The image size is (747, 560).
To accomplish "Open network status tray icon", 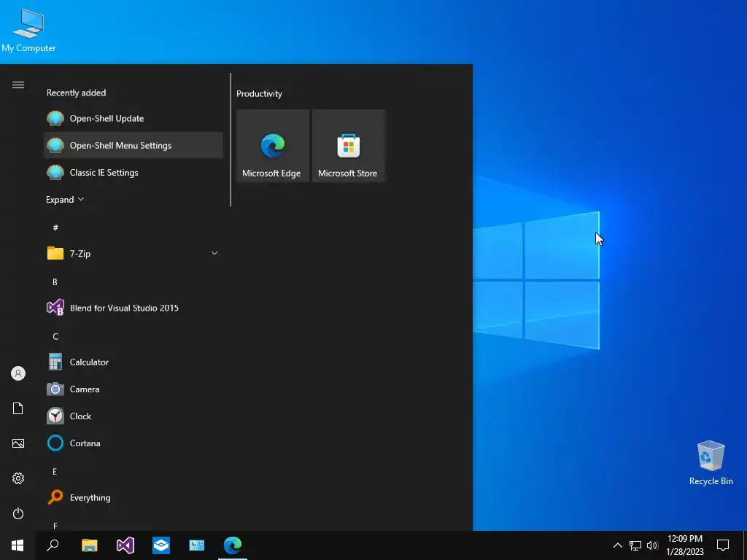I will [x=635, y=545].
